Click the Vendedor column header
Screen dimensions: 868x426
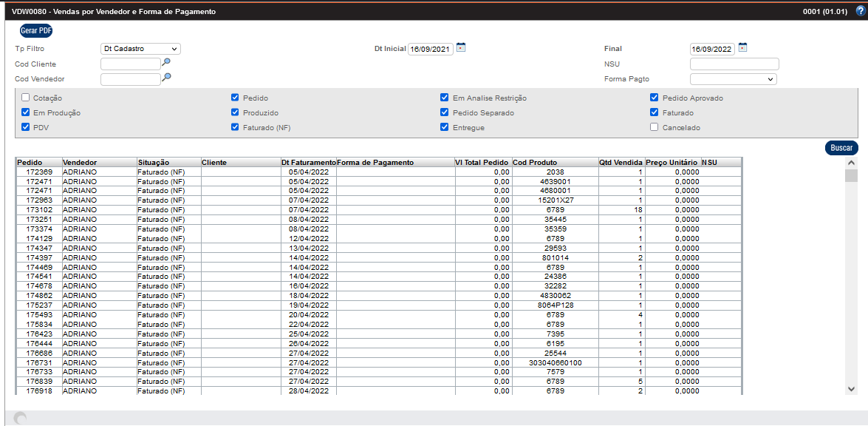[x=80, y=162]
